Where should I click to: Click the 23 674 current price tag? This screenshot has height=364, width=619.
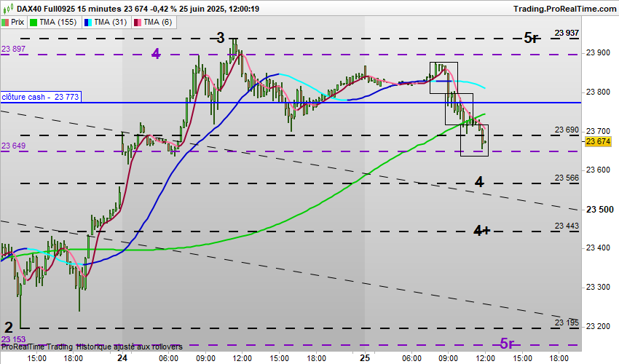598,142
